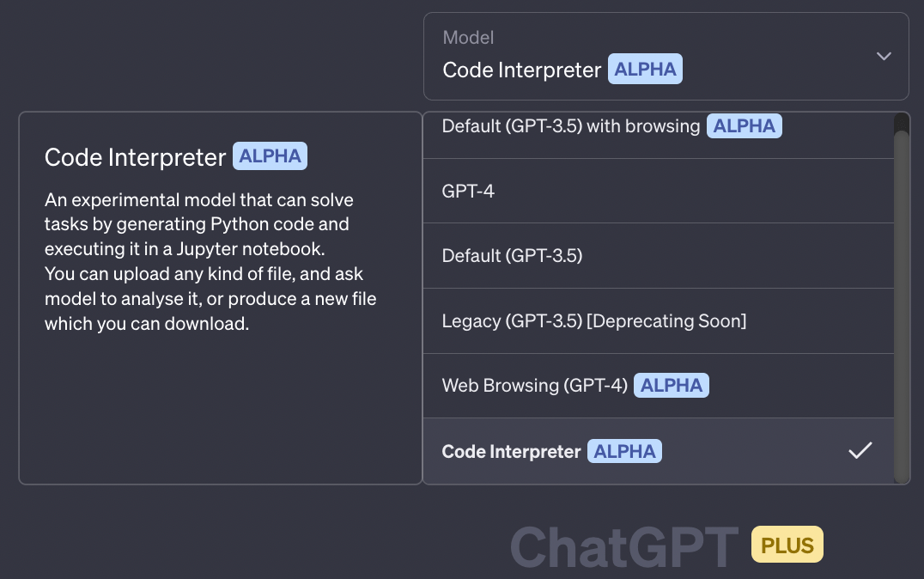Viewport: 924px width, 579px height.
Task: Click the ALPHA badge inside the Model selector field
Action: tap(645, 69)
